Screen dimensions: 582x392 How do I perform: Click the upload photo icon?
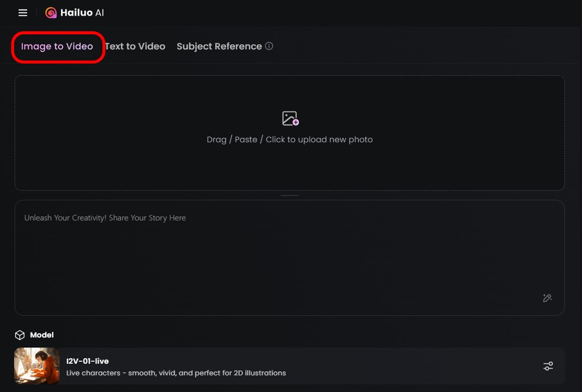click(290, 118)
